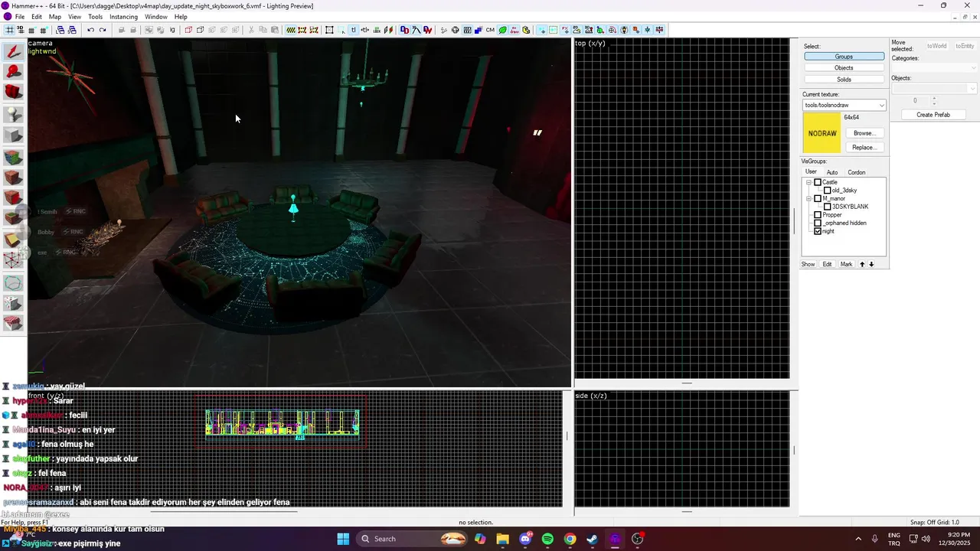Choose the Magnify zoom tool
This screenshot has height=551, width=980.
[x=13, y=72]
